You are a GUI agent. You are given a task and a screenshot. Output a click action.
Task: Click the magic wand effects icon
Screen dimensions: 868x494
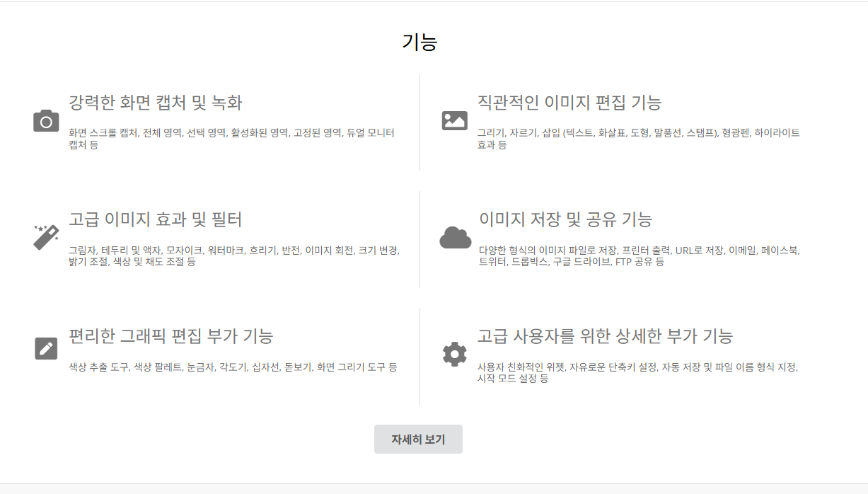(46, 236)
